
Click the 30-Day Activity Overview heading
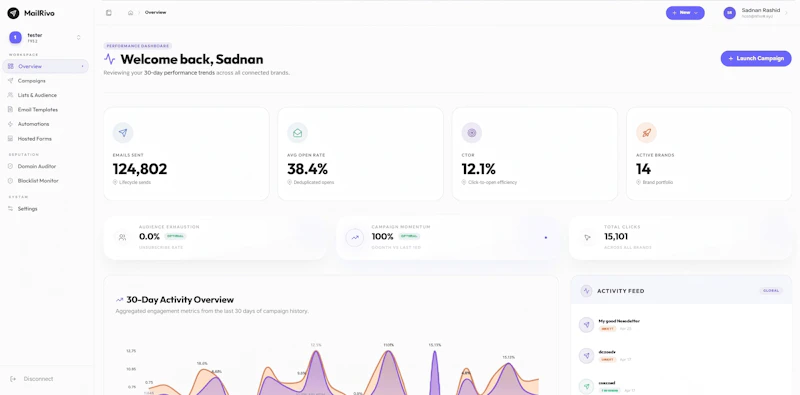pyautogui.click(x=180, y=300)
